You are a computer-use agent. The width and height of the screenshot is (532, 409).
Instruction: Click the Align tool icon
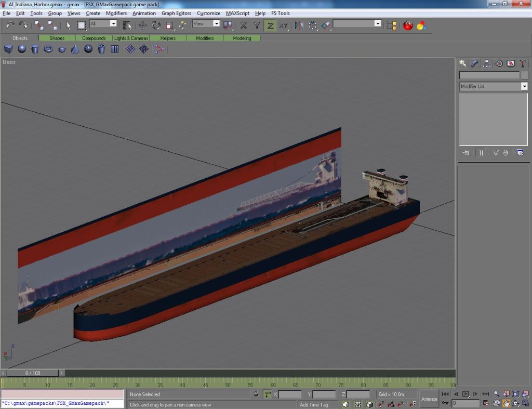pyautogui.click(x=325, y=25)
